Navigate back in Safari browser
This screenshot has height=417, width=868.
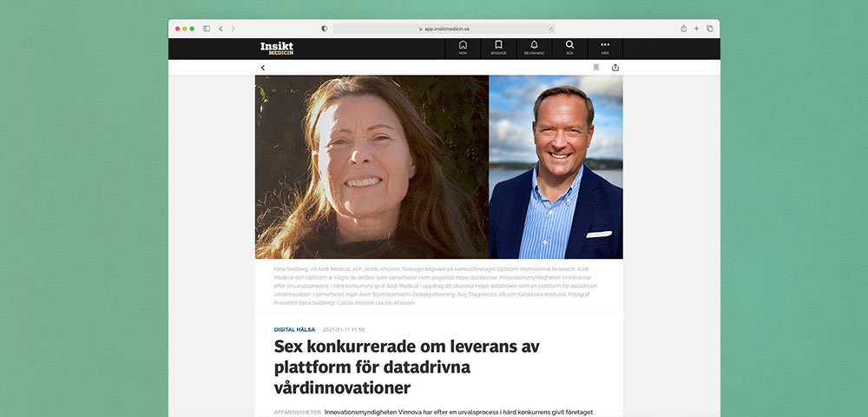(220, 29)
